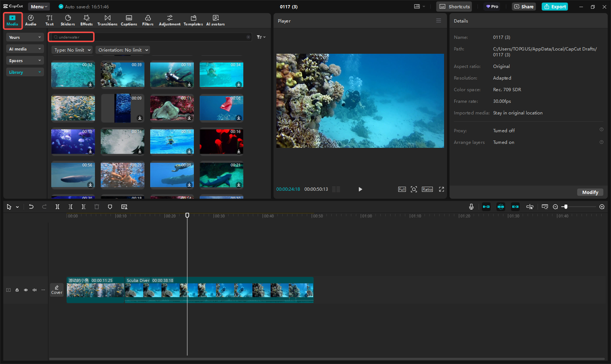Switch to the Audio tab
611x364 pixels.
pos(31,20)
